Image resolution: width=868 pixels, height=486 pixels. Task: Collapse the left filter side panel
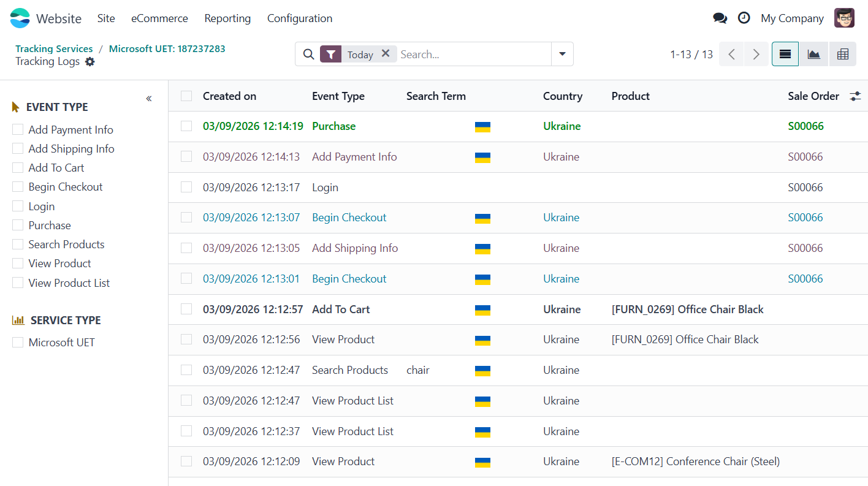(148, 99)
